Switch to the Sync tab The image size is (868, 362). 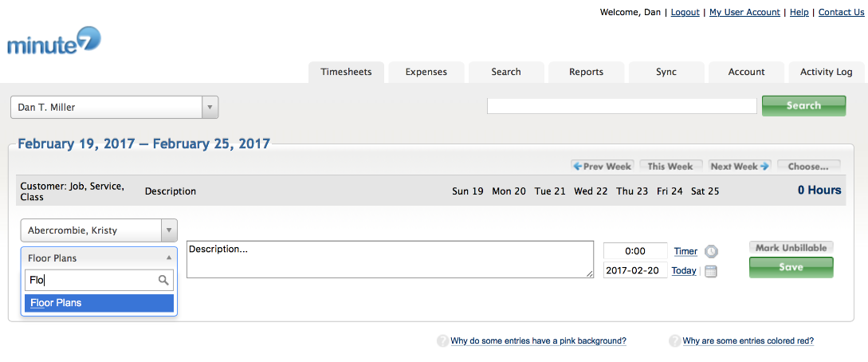666,72
